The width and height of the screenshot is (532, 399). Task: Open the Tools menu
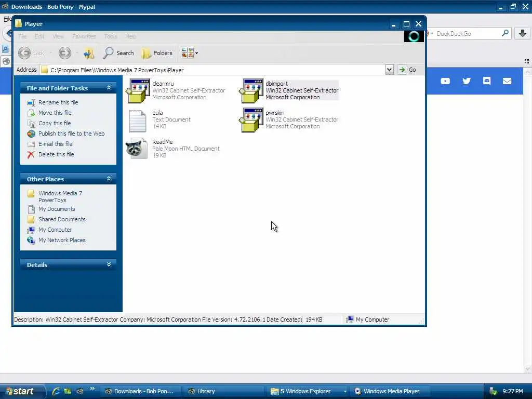pos(111,36)
